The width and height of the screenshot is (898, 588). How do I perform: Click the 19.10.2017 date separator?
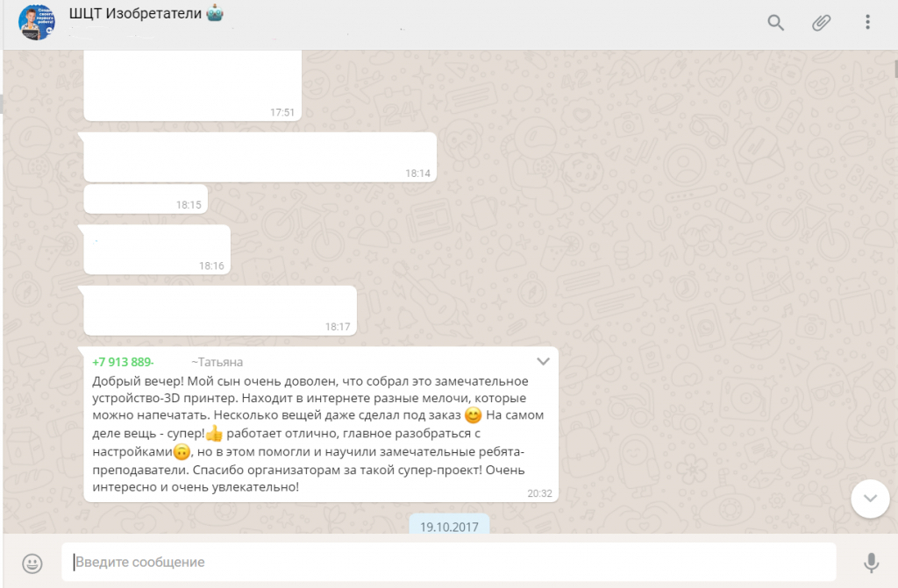click(x=449, y=527)
